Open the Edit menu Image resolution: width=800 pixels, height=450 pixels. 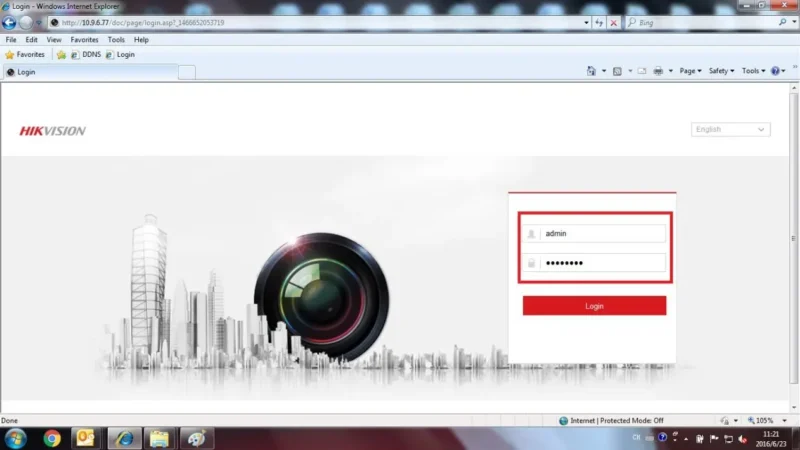click(31, 40)
